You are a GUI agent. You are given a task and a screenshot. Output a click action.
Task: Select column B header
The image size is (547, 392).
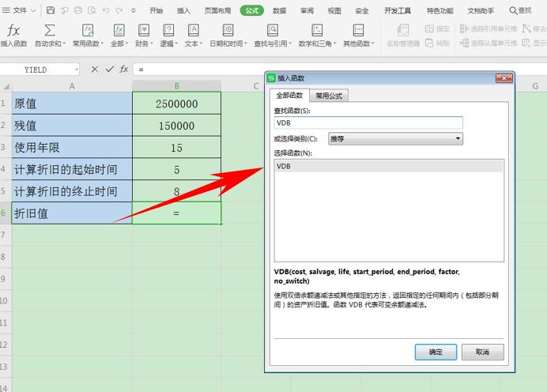tap(176, 86)
